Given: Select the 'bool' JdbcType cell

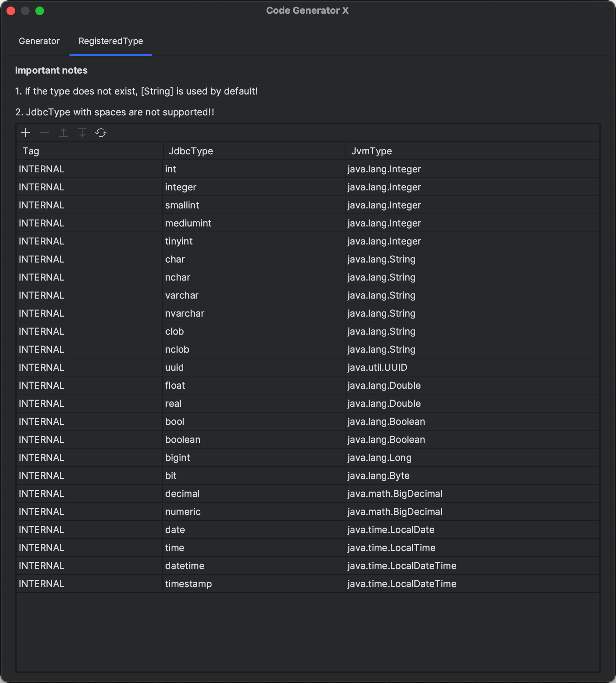Looking at the screenshot, I should click(x=254, y=422).
